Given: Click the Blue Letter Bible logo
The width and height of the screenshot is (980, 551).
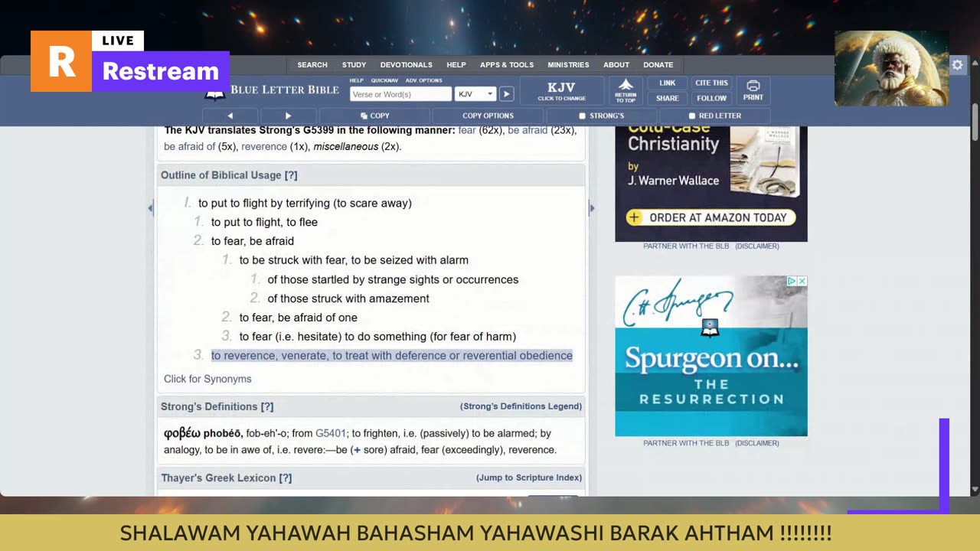Looking at the screenshot, I should [x=272, y=90].
